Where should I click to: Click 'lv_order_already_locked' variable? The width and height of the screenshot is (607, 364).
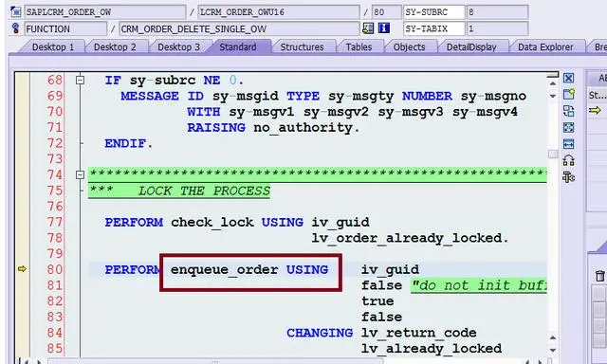pos(407,238)
